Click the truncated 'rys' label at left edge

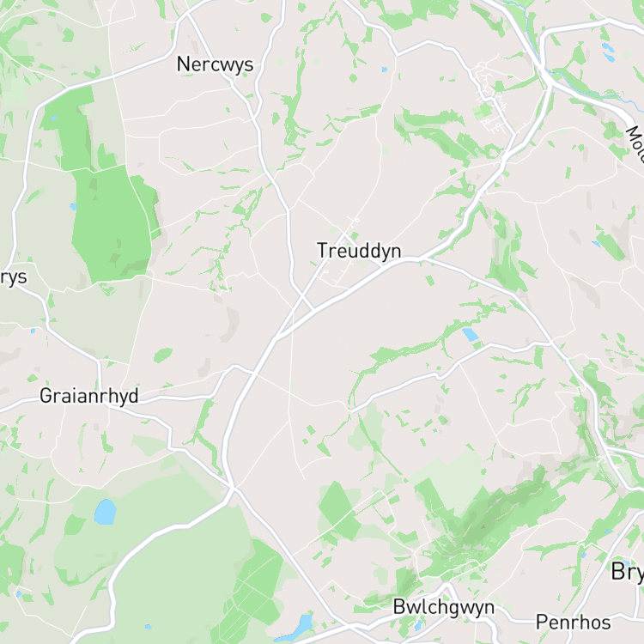point(13,277)
